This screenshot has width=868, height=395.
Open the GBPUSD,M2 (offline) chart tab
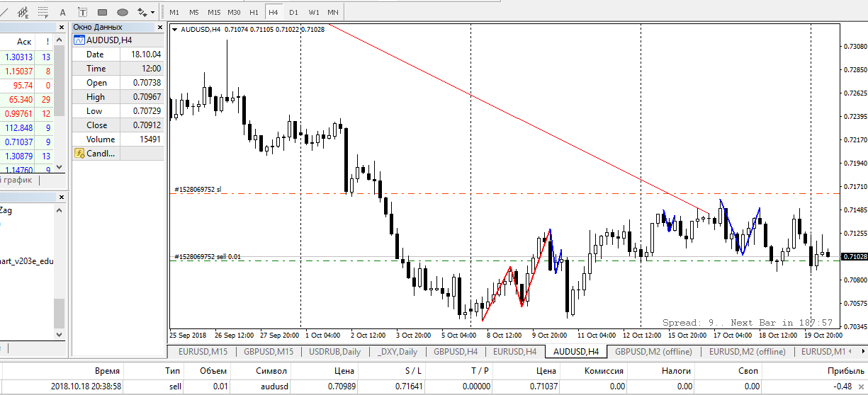pos(653,351)
